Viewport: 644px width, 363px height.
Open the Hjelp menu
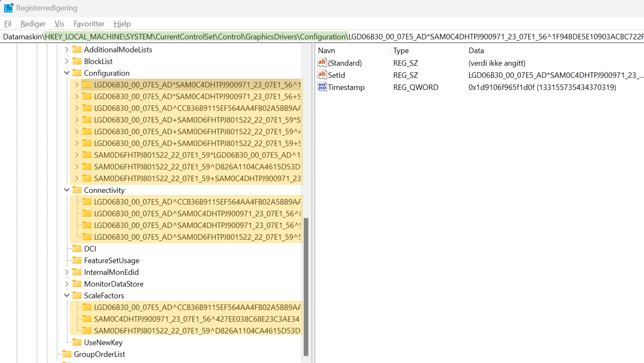[x=122, y=24]
